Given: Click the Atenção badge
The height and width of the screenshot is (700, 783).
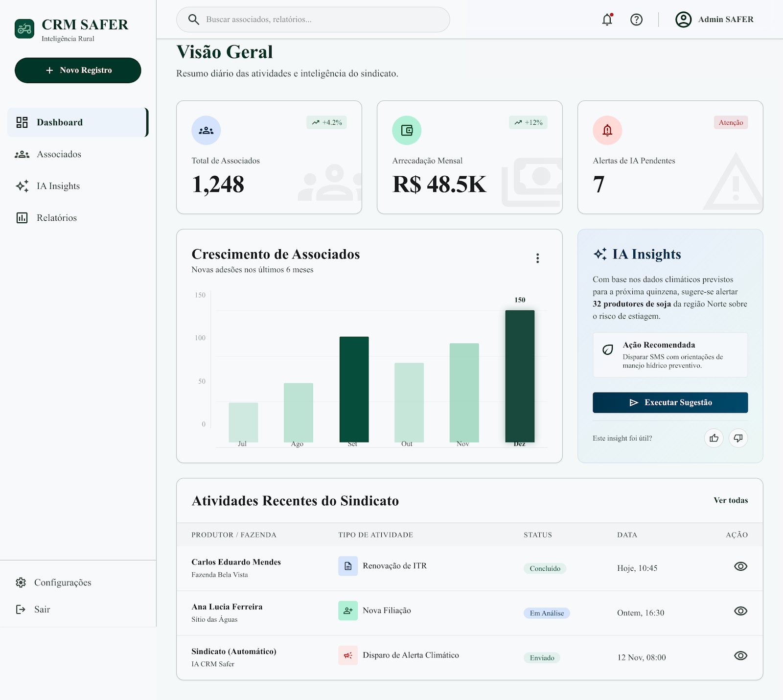Looking at the screenshot, I should (731, 122).
